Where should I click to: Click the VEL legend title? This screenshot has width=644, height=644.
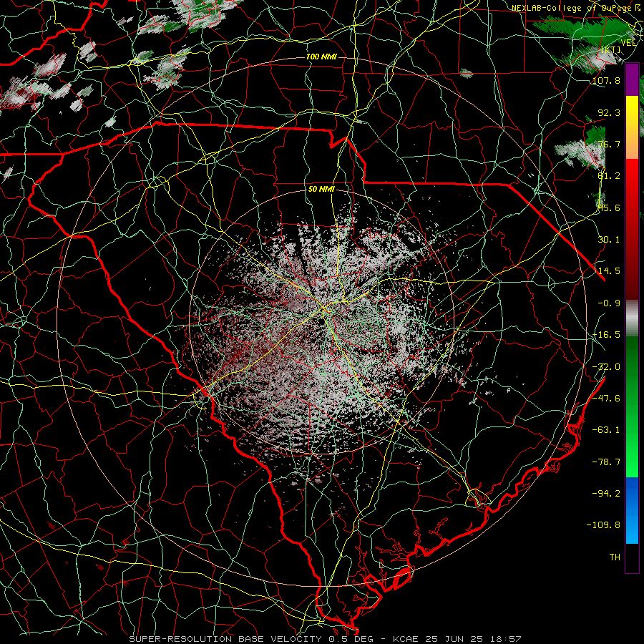tap(628, 43)
